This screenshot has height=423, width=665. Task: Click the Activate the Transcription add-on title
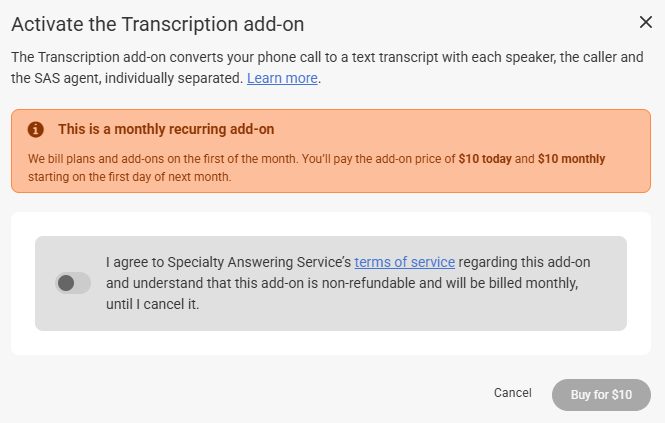coord(158,24)
